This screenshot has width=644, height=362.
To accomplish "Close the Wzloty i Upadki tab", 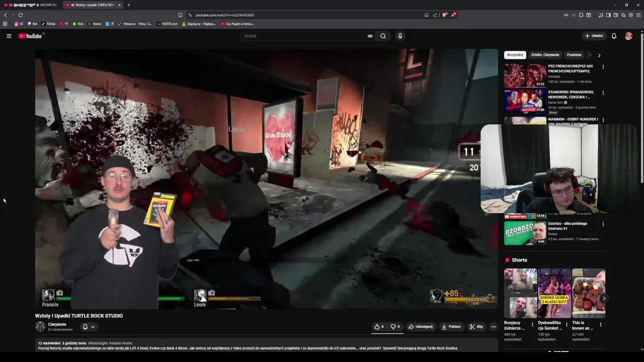I will pos(119,5).
